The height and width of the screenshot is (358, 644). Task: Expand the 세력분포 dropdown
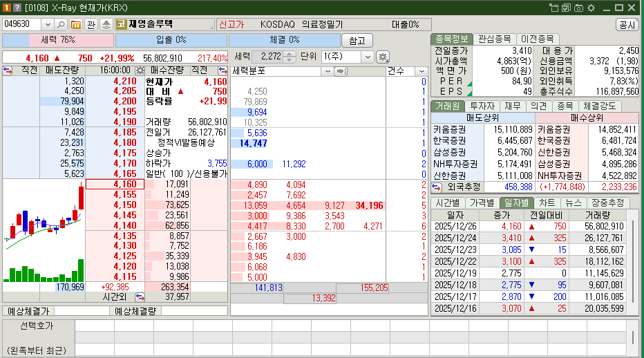tap(328, 71)
